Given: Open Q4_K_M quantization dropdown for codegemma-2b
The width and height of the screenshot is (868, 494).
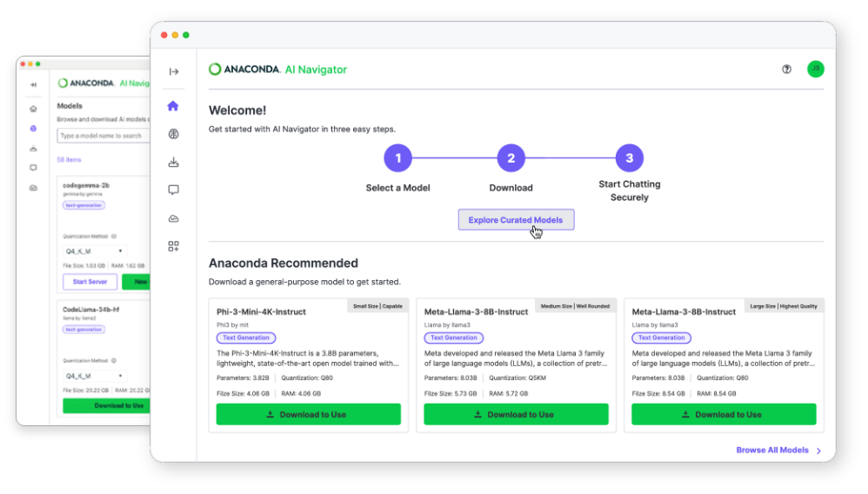Looking at the screenshot, I should click(95, 251).
